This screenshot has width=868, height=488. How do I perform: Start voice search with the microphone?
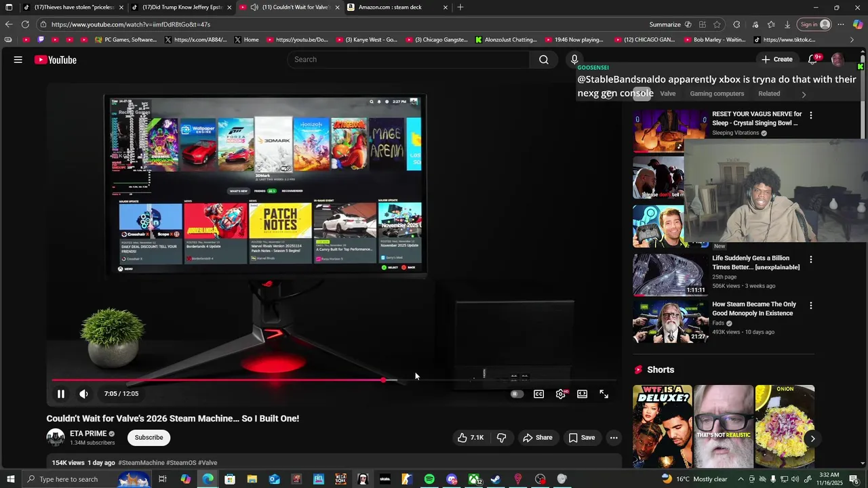tap(574, 60)
